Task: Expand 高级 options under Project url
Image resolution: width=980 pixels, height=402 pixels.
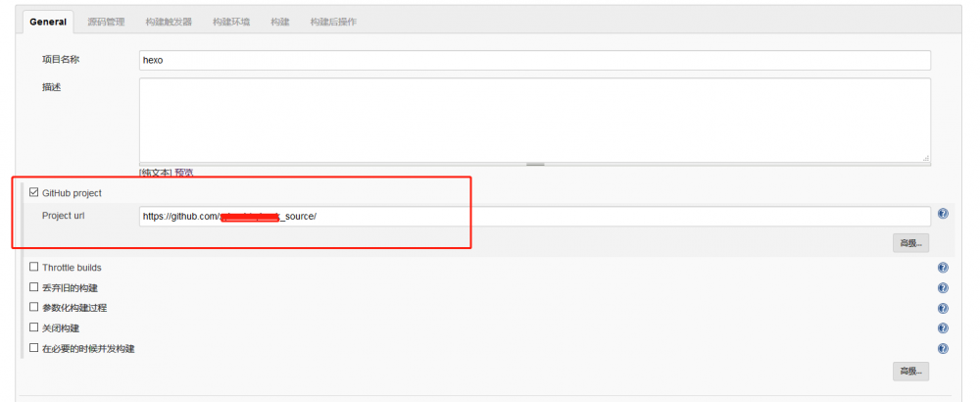Action: 910,243
